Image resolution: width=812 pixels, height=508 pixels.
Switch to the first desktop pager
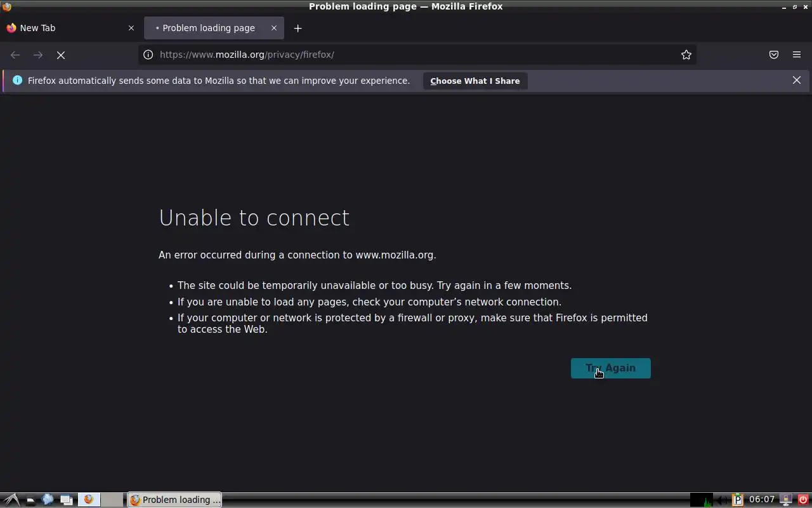click(x=89, y=500)
